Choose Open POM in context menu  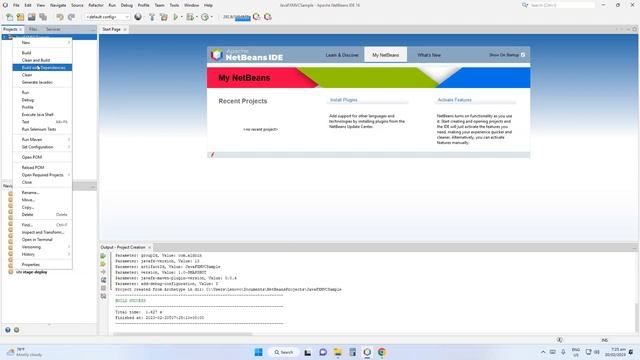[x=42, y=157]
